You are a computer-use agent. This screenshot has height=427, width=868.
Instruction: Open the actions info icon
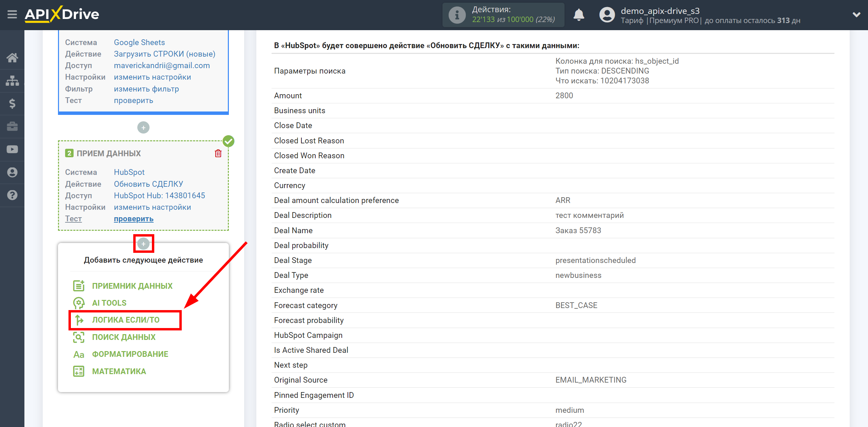click(457, 15)
